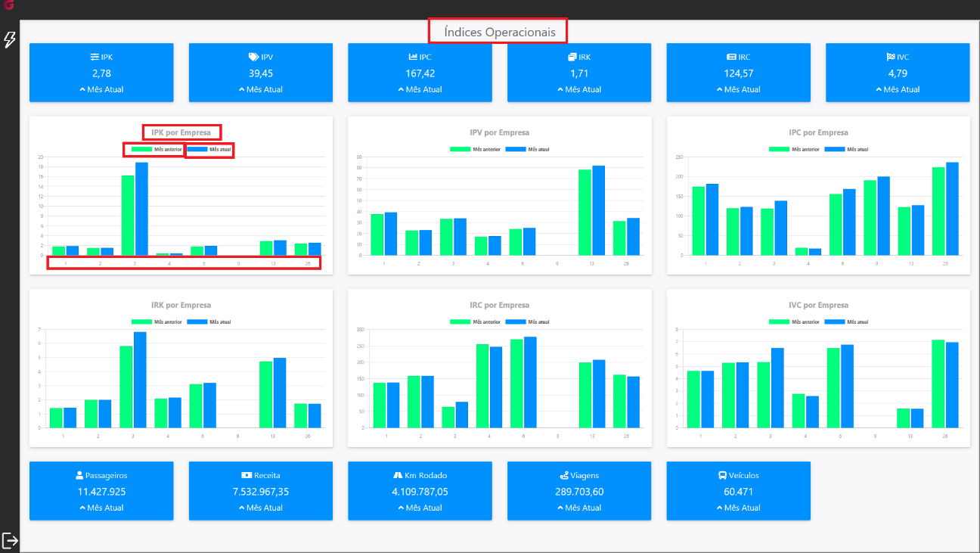Expand 'Mês Atual' on the IPK card
Viewport: 980px width, 553px height.
point(101,89)
